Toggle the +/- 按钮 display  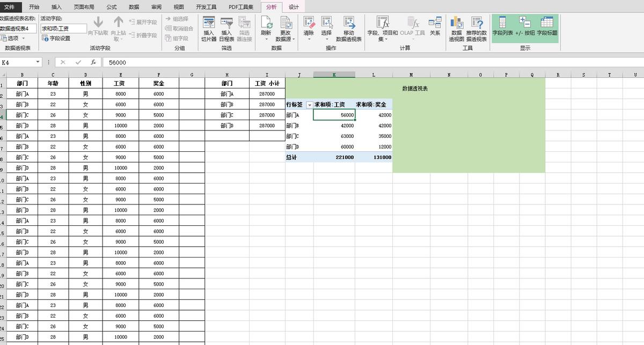pyautogui.click(x=525, y=26)
